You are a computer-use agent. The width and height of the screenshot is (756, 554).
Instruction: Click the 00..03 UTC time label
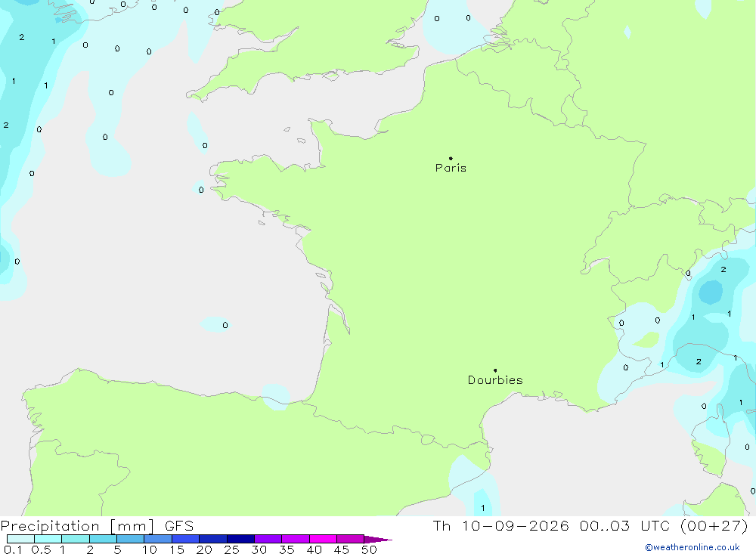(624, 525)
